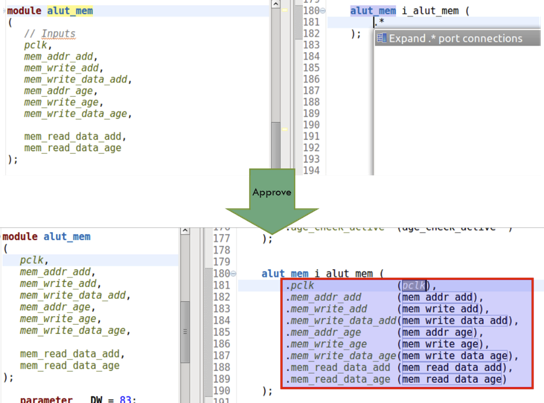Collapse fold marker at line 180 top editor

point(323,11)
